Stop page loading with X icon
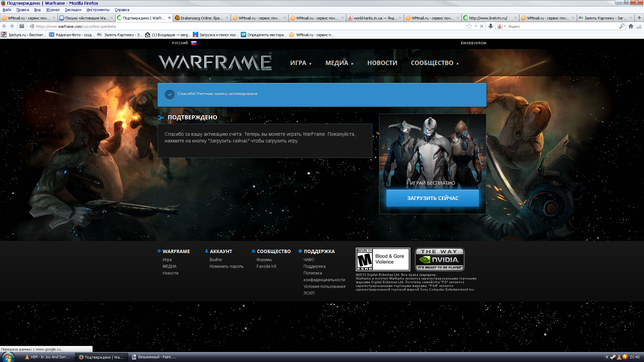The width and height of the screenshot is (644, 362). (x=482, y=26)
